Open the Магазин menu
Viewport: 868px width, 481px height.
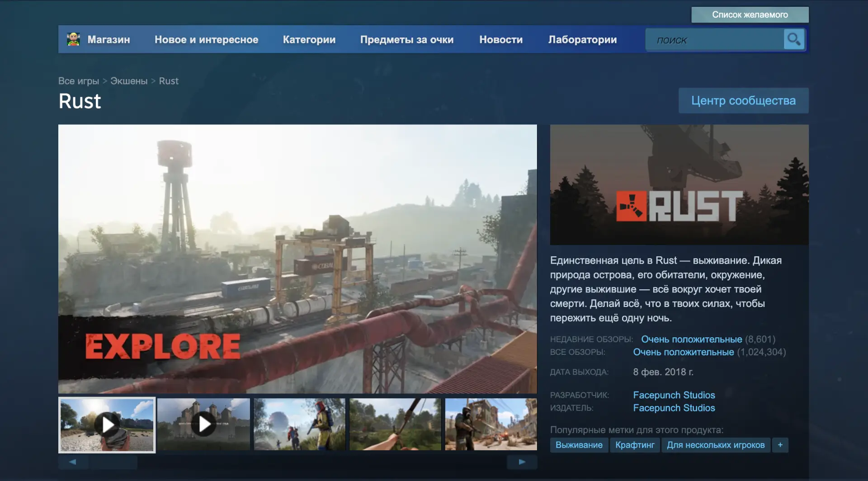[x=108, y=39]
